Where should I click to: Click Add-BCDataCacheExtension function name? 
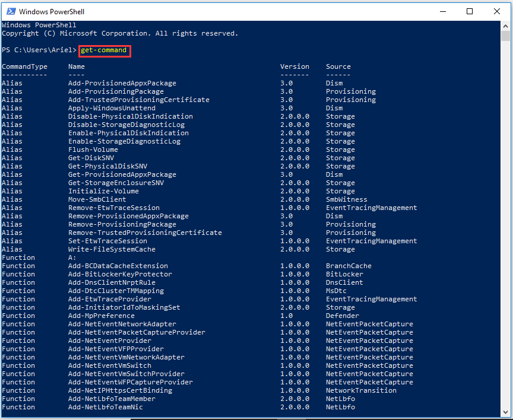pos(118,266)
